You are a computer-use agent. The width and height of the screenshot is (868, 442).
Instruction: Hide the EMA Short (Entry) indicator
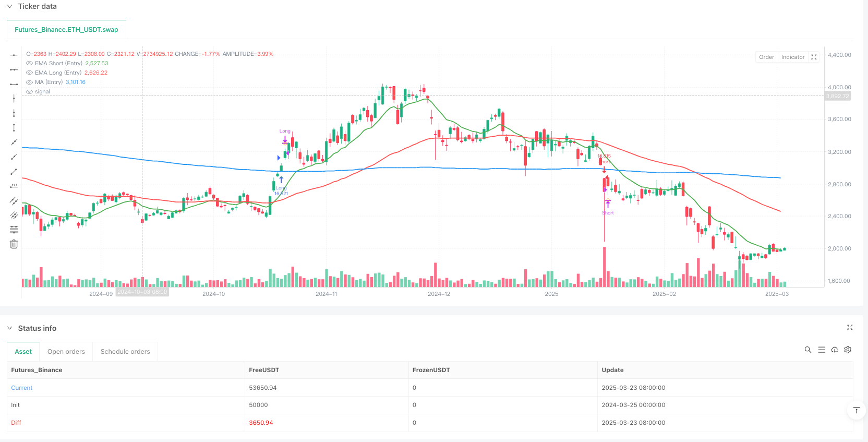[x=29, y=64]
